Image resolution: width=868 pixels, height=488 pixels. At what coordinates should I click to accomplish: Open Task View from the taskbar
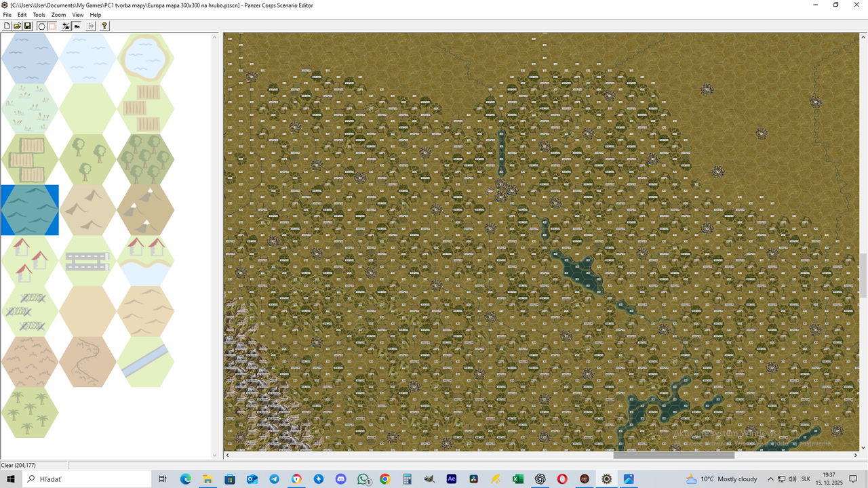pos(163,479)
